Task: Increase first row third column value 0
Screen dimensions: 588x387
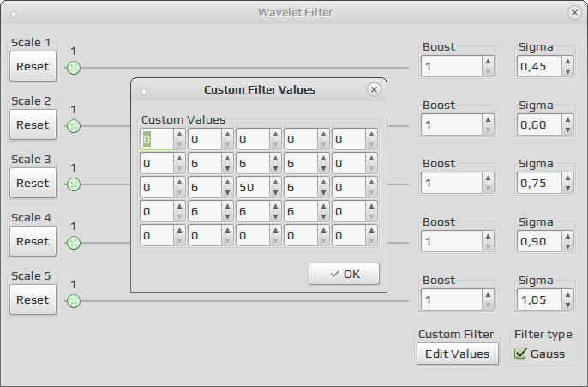Action: click(276, 135)
